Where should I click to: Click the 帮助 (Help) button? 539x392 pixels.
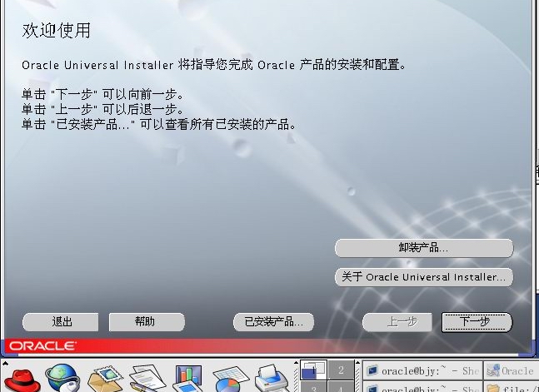tap(145, 321)
